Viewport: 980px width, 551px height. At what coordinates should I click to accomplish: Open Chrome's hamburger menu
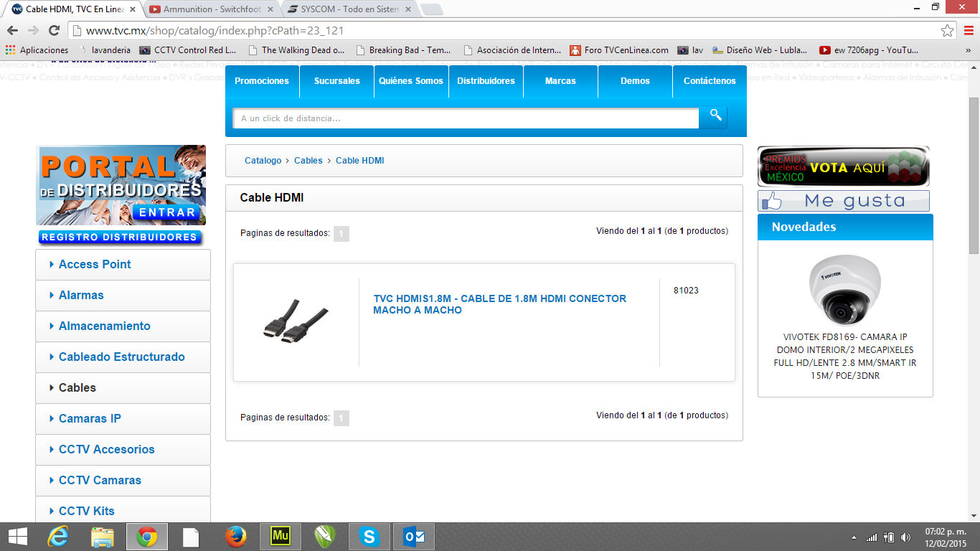(968, 31)
